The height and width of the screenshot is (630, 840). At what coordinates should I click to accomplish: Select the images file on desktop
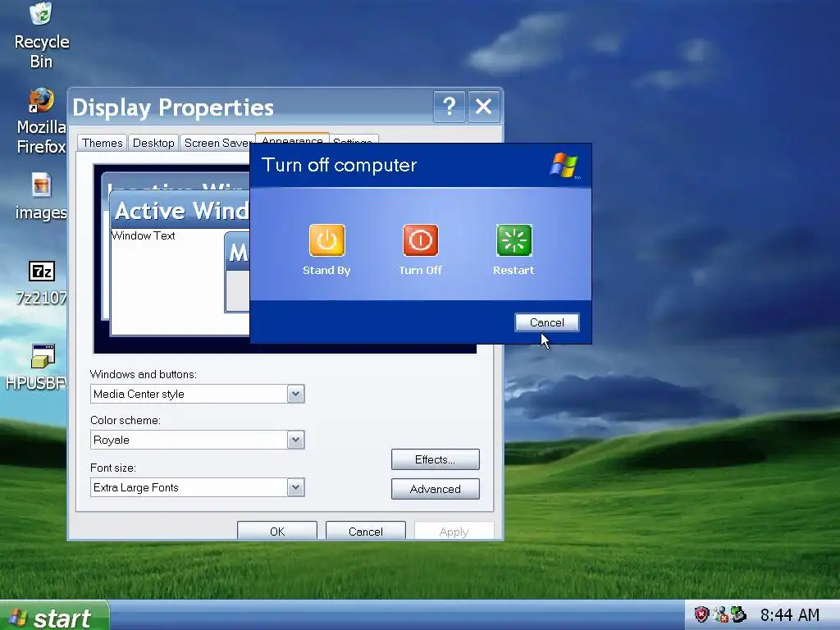click(41, 197)
